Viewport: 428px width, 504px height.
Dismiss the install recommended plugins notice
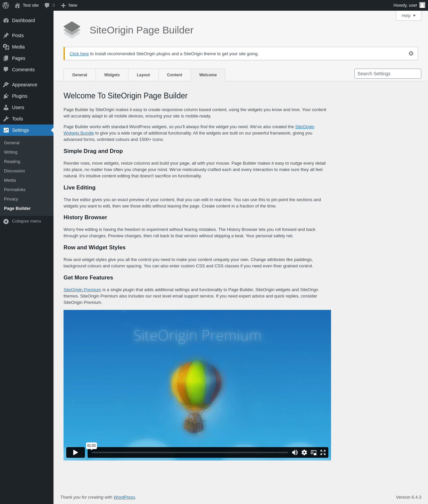coord(411,54)
